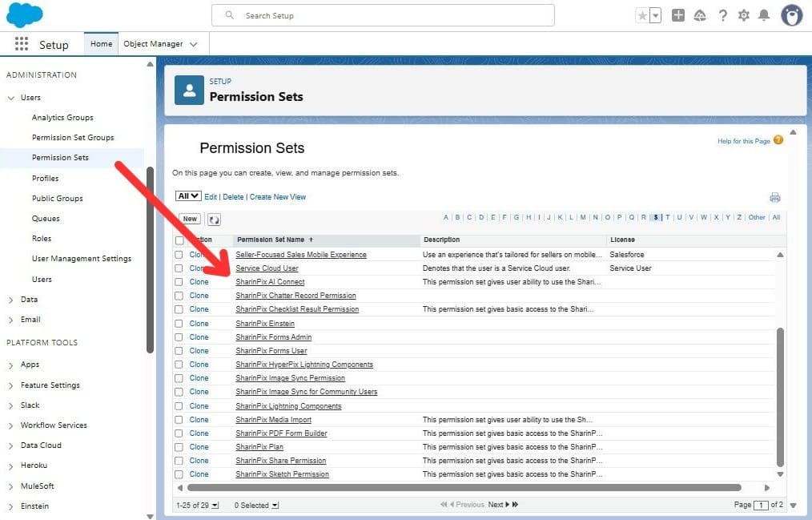Open Setup options via the gear icon

(x=744, y=15)
